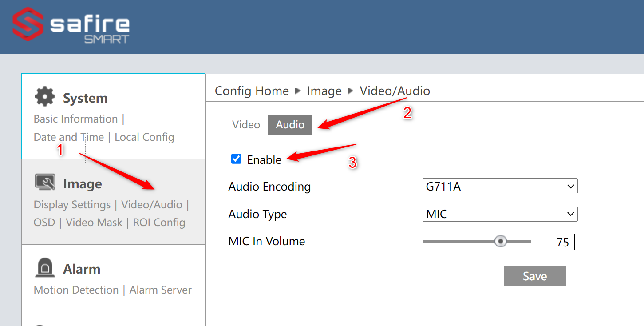
Task: Open the Audio Encoding dropdown
Action: [500, 186]
